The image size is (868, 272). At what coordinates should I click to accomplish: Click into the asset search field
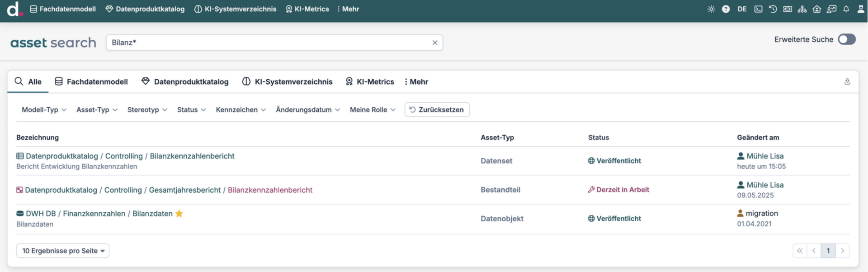click(269, 43)
